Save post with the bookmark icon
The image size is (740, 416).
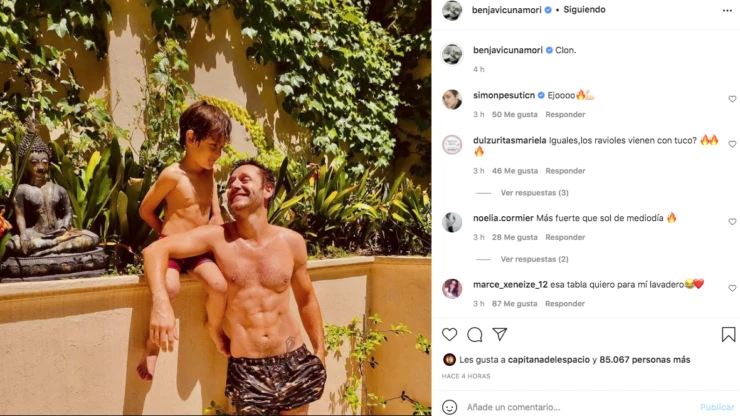[728, 334]
